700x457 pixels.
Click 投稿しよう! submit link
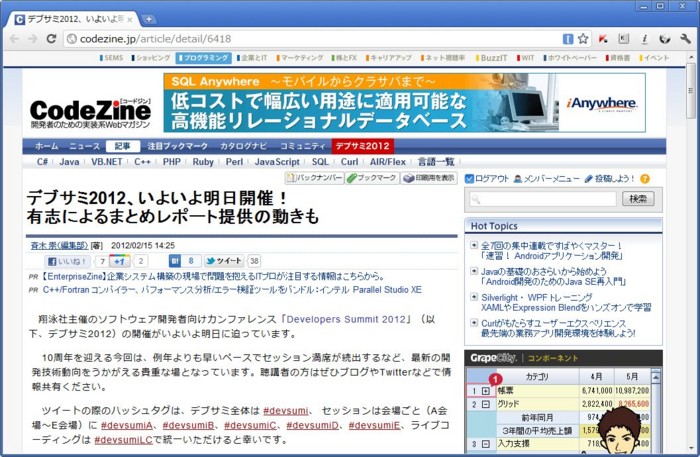point(609,179)
